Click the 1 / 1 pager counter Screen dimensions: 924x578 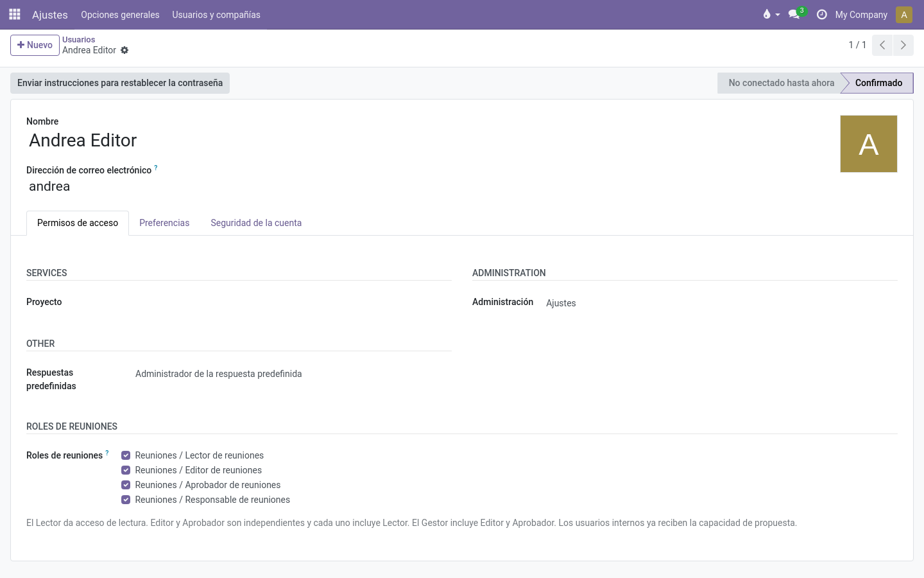[x=857, y=45]
